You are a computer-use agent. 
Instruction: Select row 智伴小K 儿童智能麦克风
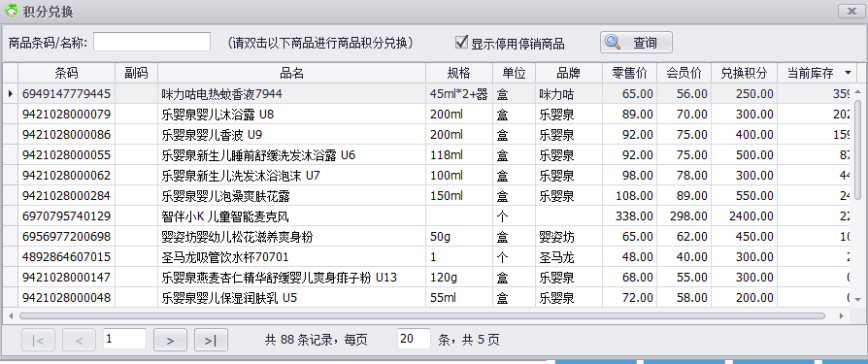(425, 216)
